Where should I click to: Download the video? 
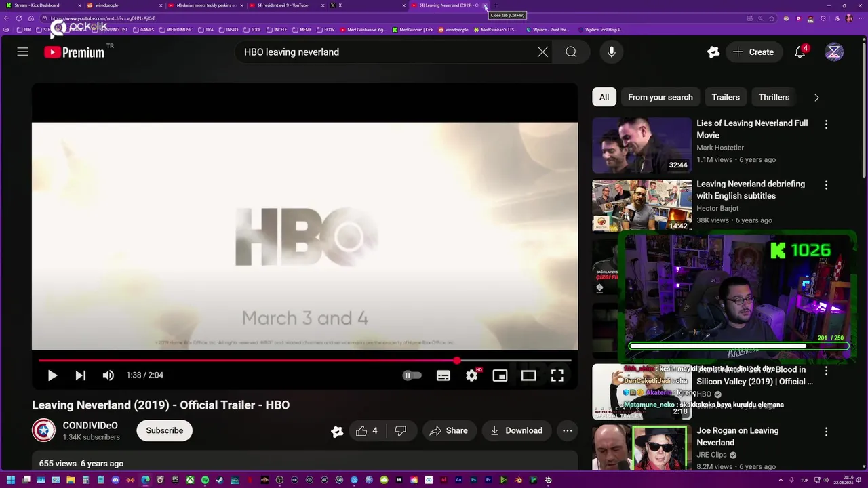tap(516, 430)
